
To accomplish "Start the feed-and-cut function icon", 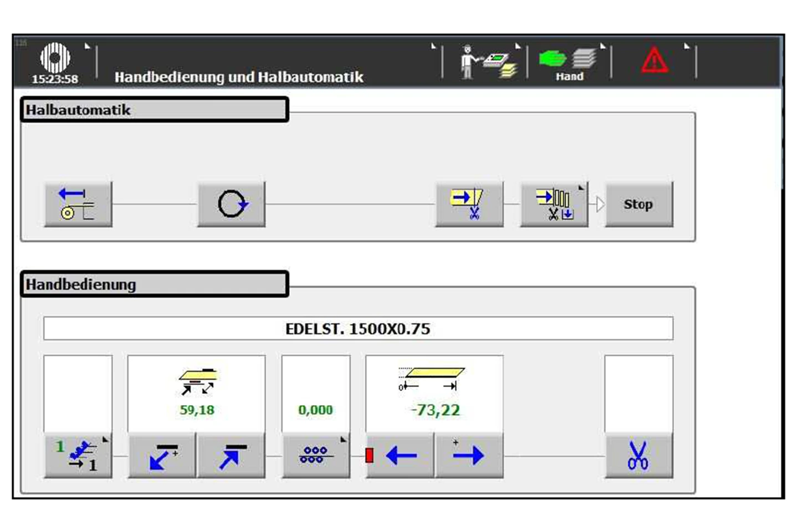I will (x=469, y=203).
